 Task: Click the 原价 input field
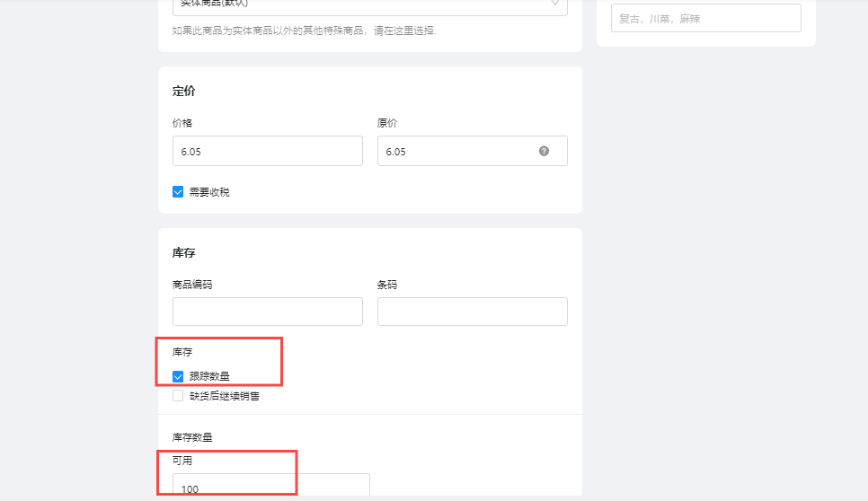(473, 151)
